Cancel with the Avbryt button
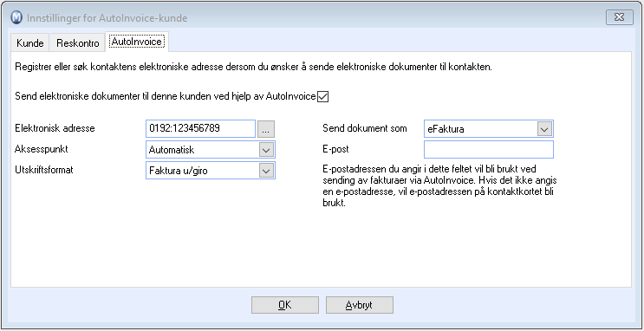The height and width of the screenshot is (331, 644). coord(360,305)
